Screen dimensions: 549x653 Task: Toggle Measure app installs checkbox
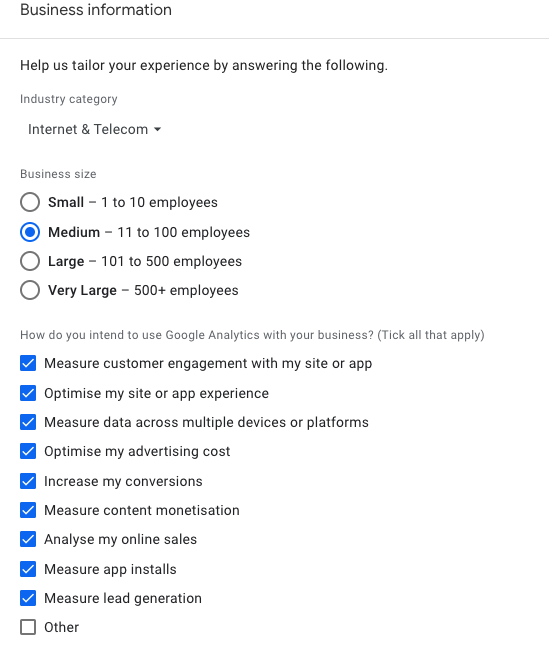[28, 569]
